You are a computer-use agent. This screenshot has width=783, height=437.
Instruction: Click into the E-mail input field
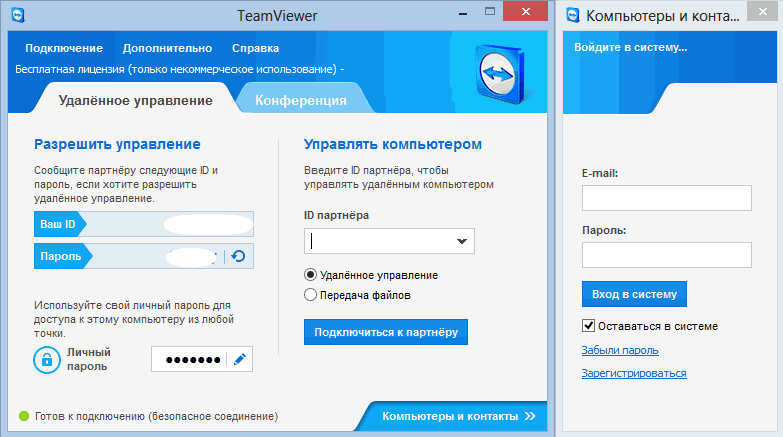click(x=667, y=198)
